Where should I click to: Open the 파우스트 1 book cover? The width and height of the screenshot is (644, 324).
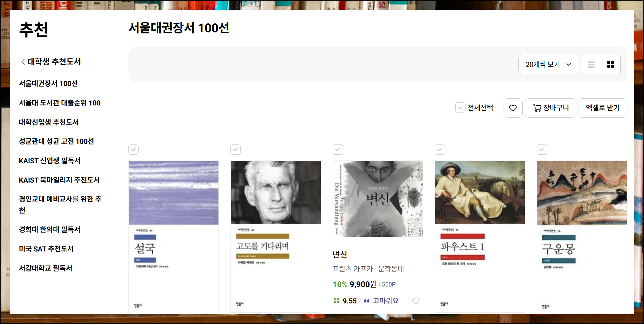(x=480, y=236)
